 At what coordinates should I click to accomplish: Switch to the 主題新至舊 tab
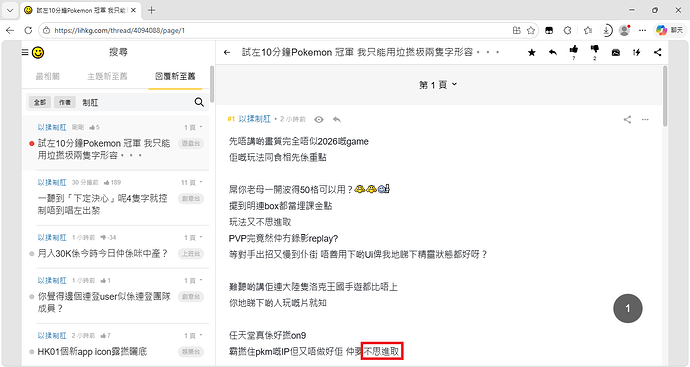point(107,76)
